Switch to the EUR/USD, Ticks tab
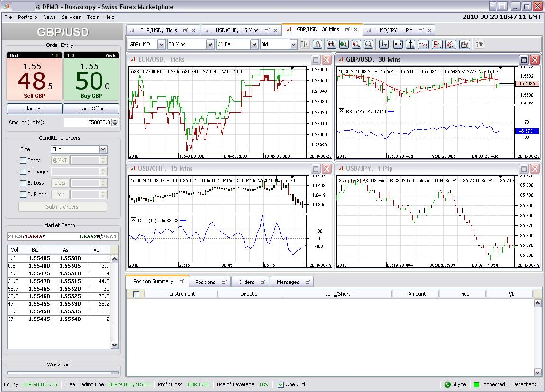The height and width of the screenshot is (392, 545). 158,31
